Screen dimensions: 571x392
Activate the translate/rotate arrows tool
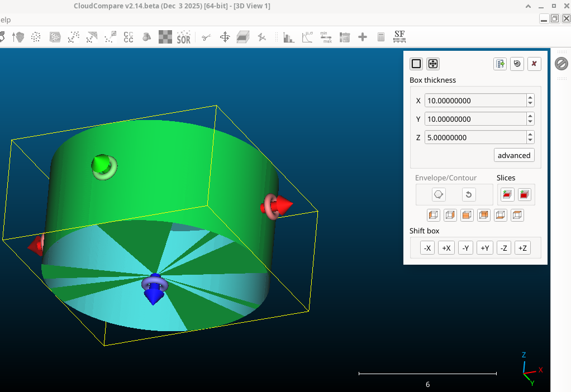225,37
